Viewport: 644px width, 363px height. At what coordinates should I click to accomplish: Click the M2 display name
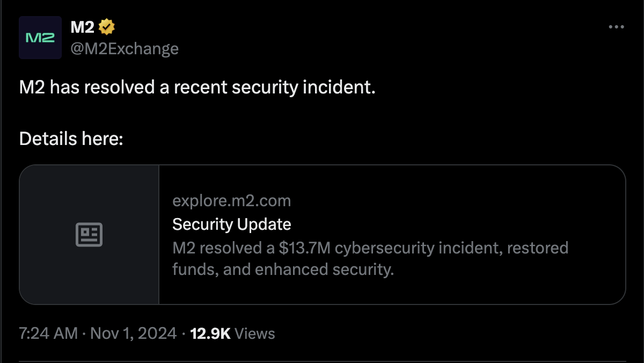click(83, 26)
